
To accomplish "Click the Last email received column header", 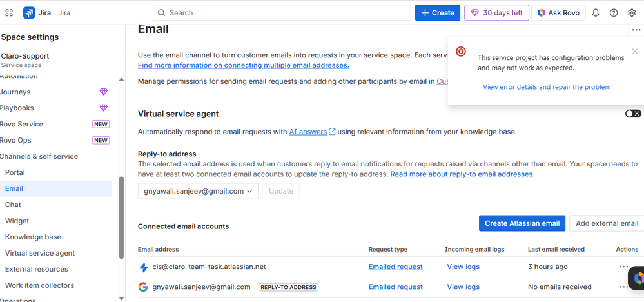I will [x=556, y=249].
